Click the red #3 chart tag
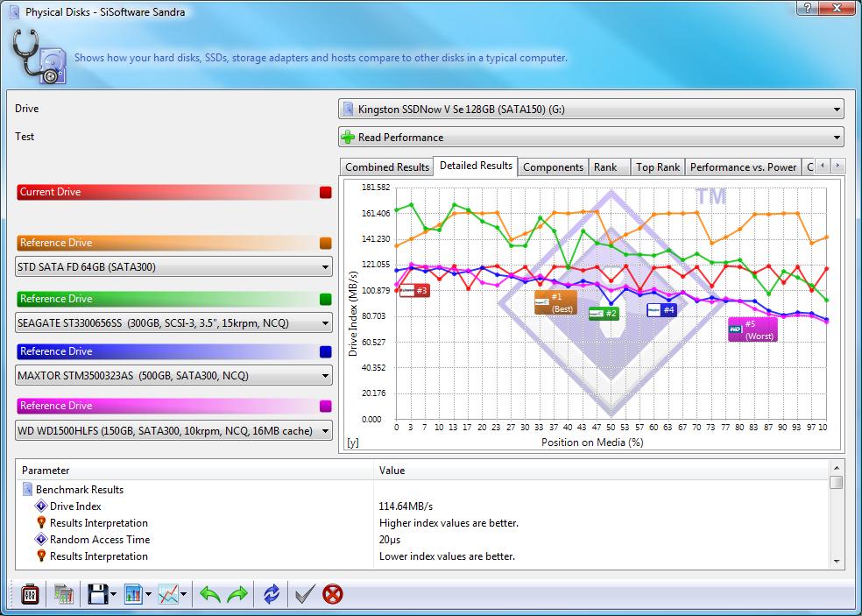 pyautogui.click(x=414, y=290)
